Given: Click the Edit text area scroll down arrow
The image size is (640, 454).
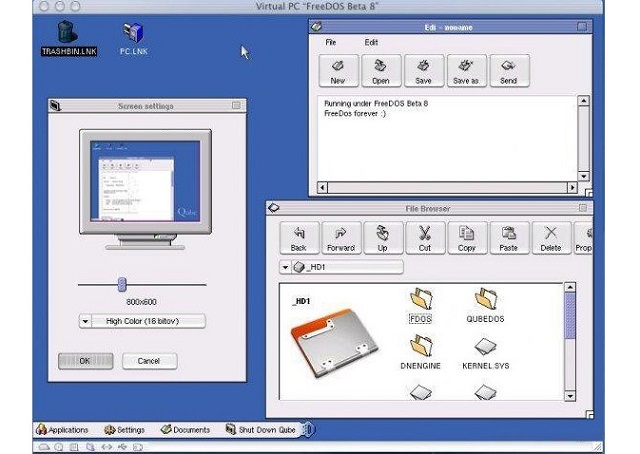Looking at the screenshot, I should 584,176.
